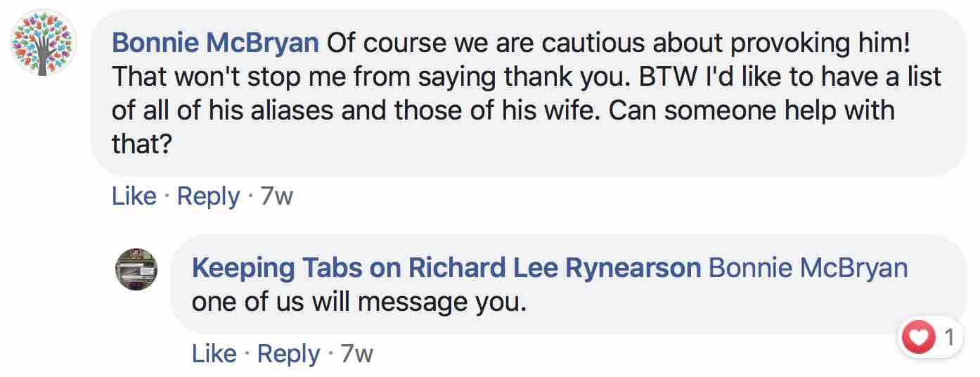Open Bonnie McBryan's profile from the comment author name
The image size is (980, 377).
[x=215, y=44]
